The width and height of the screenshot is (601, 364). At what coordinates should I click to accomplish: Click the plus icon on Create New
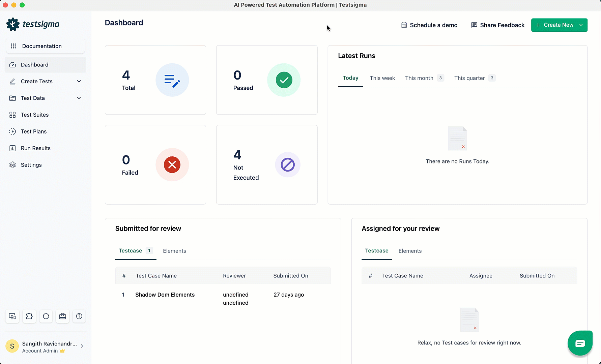tap(538, 25)
